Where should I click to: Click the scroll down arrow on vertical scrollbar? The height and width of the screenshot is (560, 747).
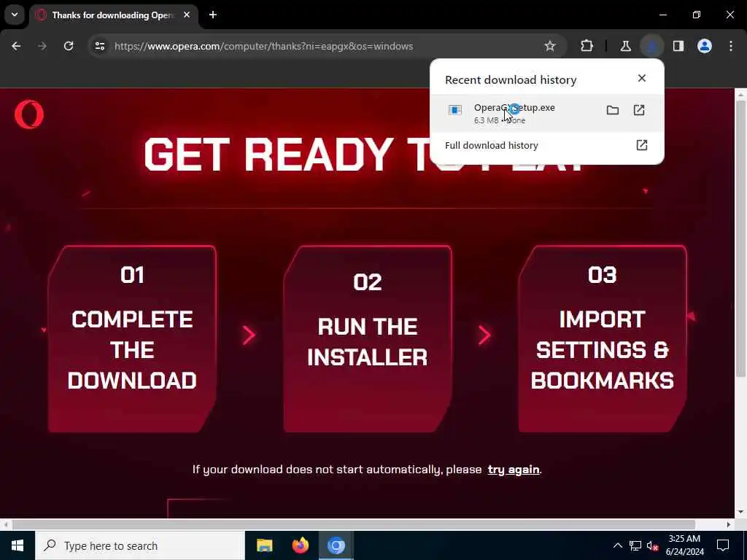click(x=741, y=512)
